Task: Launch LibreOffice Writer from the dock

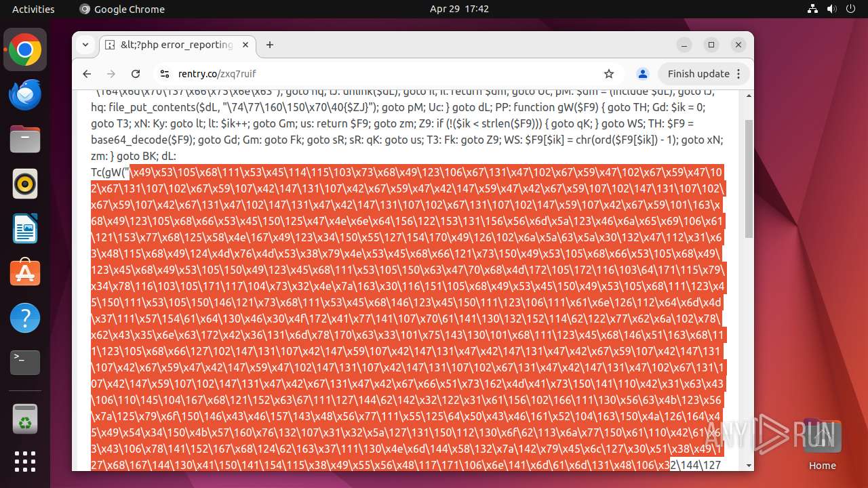Action: [x=25, y=229]
